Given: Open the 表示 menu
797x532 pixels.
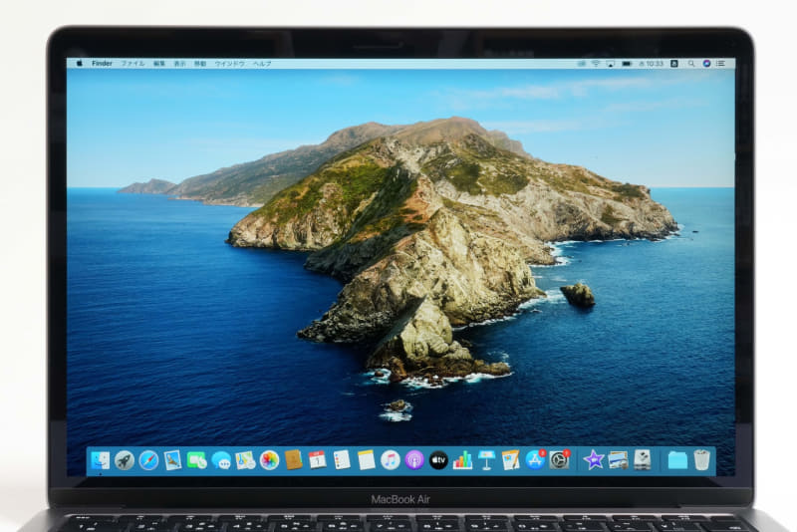Looking at the screenshot, I should pos(180,64).
